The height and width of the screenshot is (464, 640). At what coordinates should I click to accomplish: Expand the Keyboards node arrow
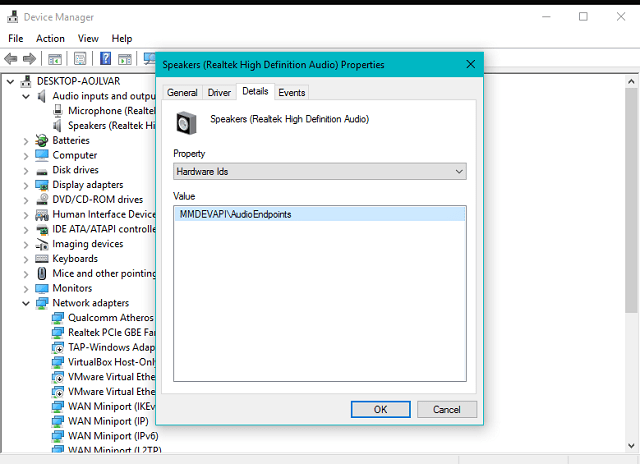click(x=26, y=260)
